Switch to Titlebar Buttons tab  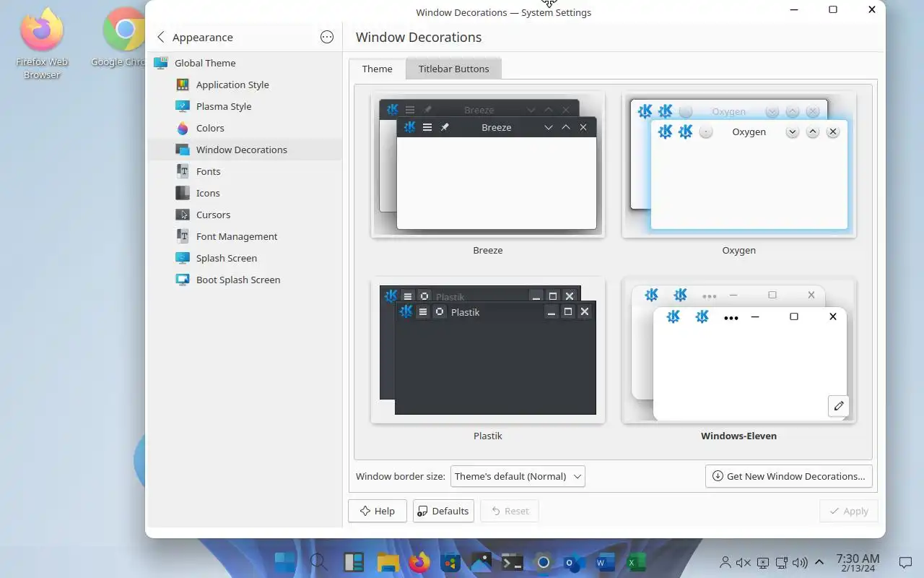click(x=454, y=69)
